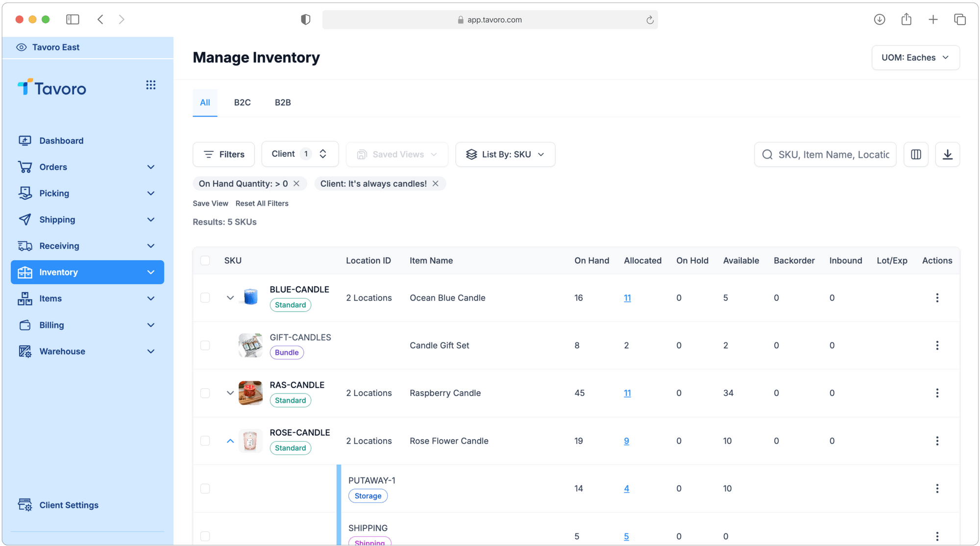Collapse the Inventory menu chevron

pos(151,273)
